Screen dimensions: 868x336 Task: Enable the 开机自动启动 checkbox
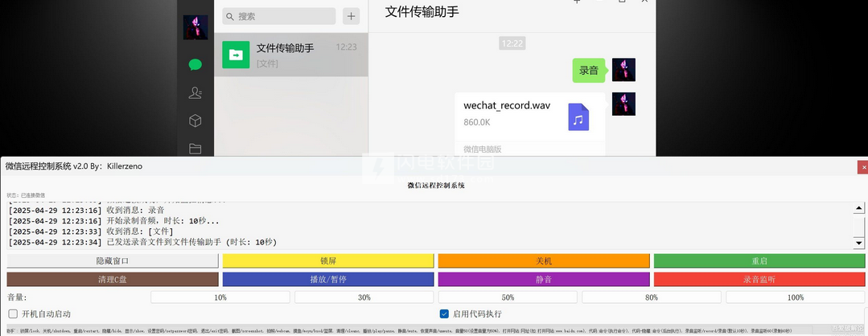[13, 313]
